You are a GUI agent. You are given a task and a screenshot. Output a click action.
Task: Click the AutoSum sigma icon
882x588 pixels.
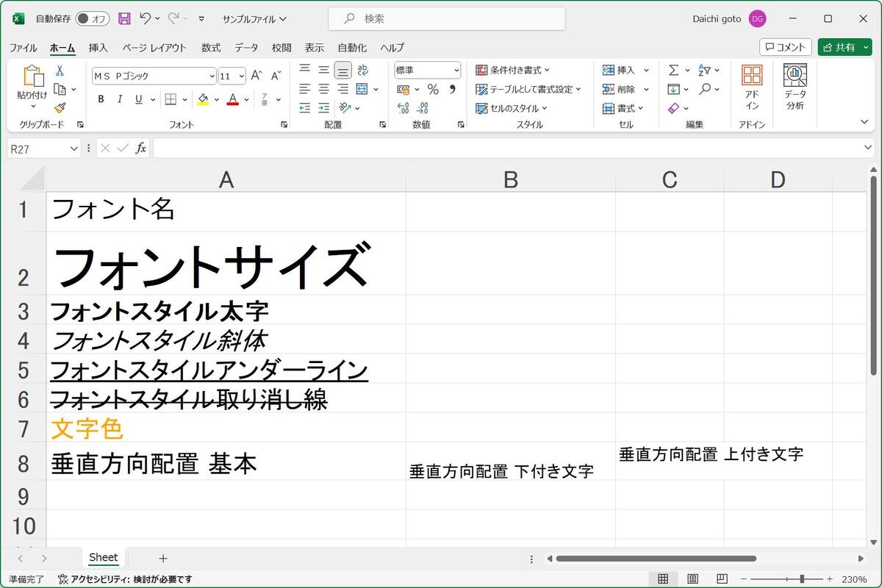(x=673, y=70)
